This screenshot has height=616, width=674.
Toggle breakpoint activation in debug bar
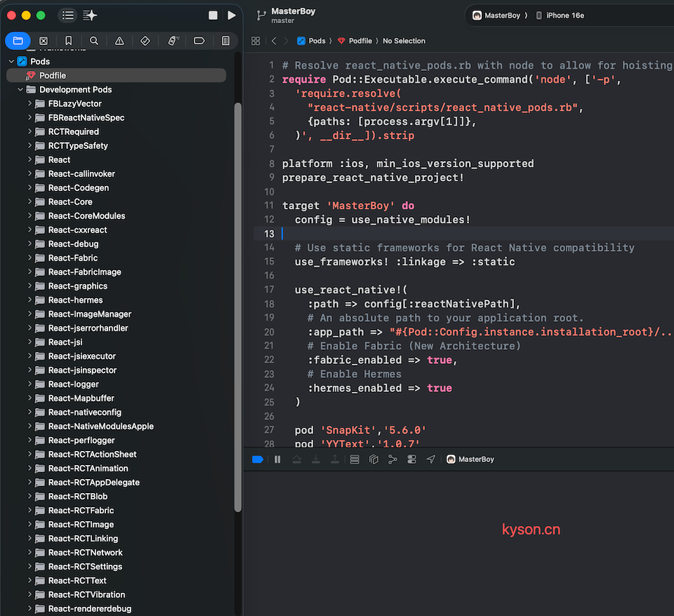point(258,459)
